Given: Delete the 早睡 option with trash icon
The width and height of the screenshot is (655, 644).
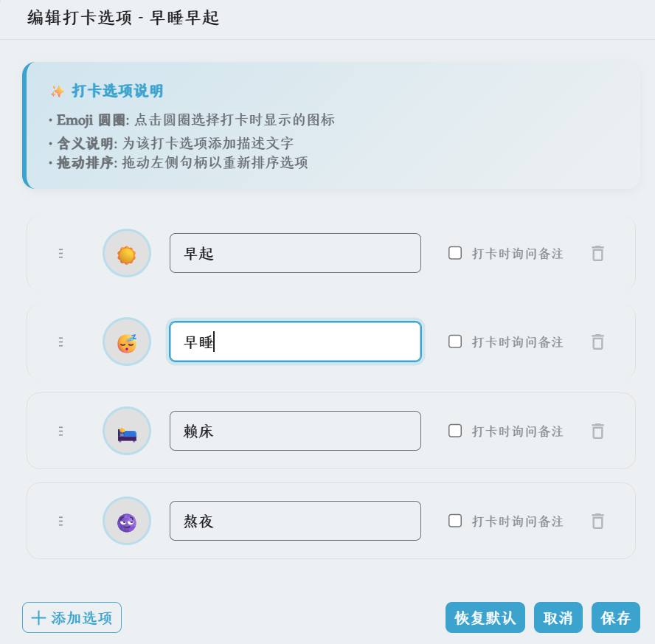Looking at the screenshot, I should 597,342.
